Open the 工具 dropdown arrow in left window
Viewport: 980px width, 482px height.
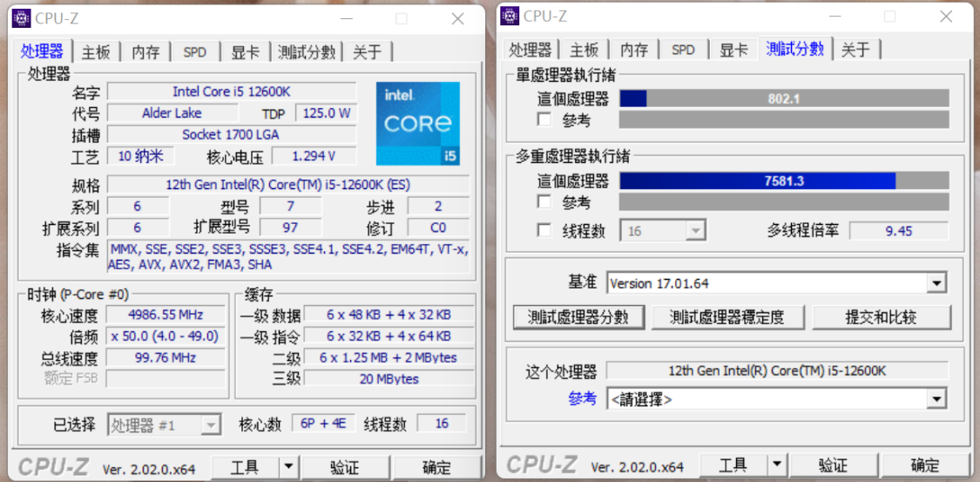pos(288,467)
